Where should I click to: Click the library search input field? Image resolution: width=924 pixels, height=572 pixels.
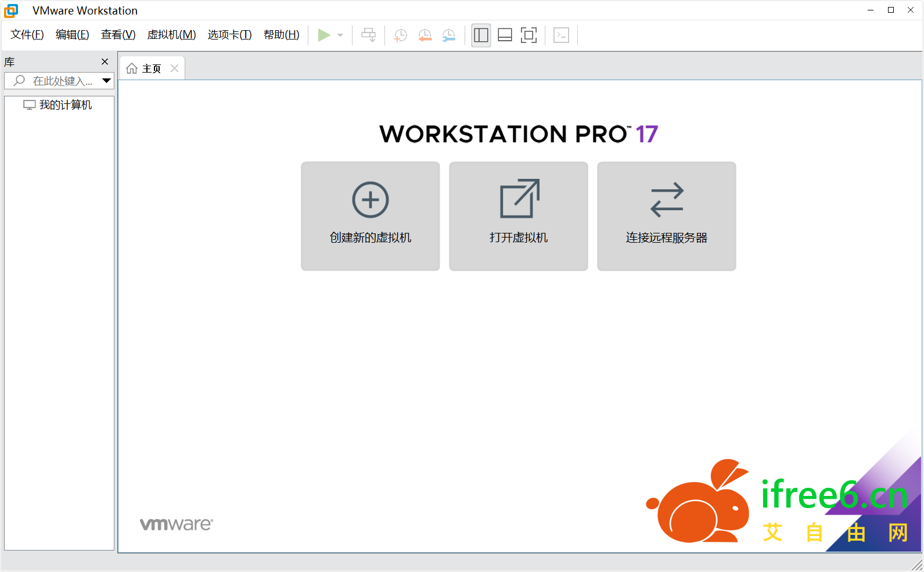(x=62, y=81)
